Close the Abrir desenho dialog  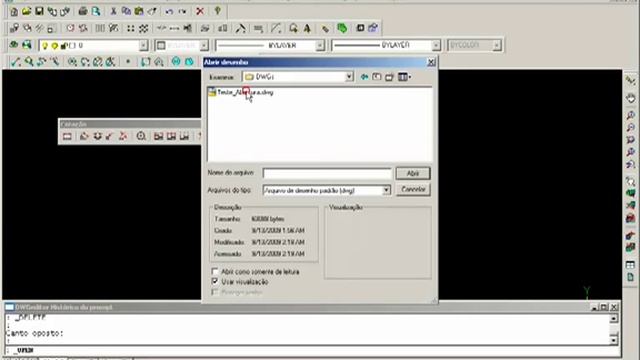tap(431, 62)
